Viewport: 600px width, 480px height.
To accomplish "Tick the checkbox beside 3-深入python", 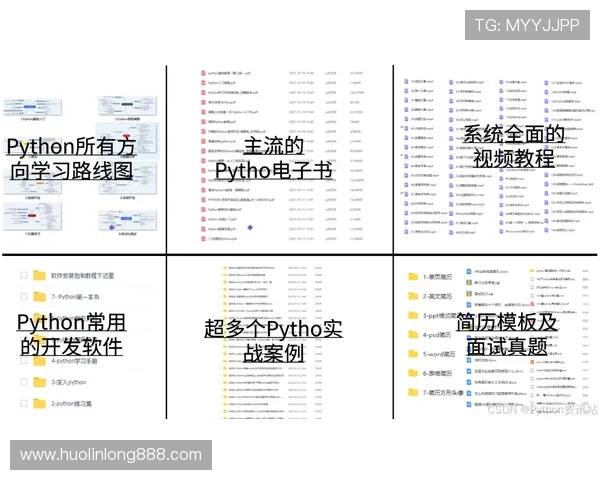I will (x=24, y=382).
